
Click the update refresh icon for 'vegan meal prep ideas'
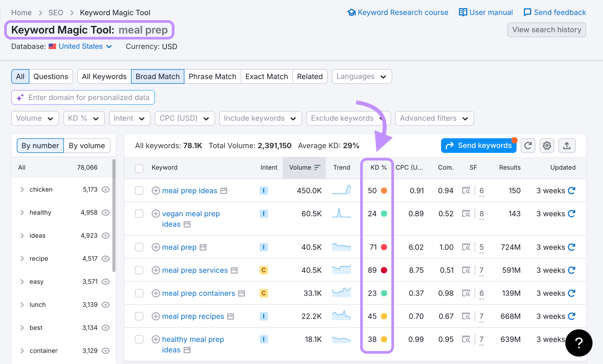tap(571, 214)
